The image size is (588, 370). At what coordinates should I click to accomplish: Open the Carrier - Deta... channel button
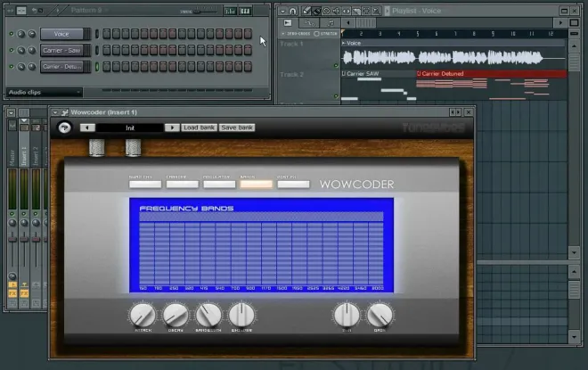pos(61,66)
